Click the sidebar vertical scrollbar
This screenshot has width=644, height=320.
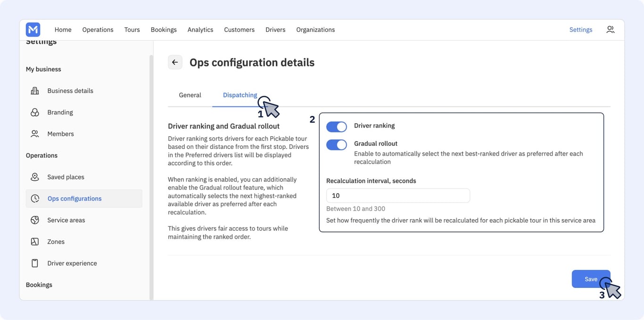[x=151, y=177]
